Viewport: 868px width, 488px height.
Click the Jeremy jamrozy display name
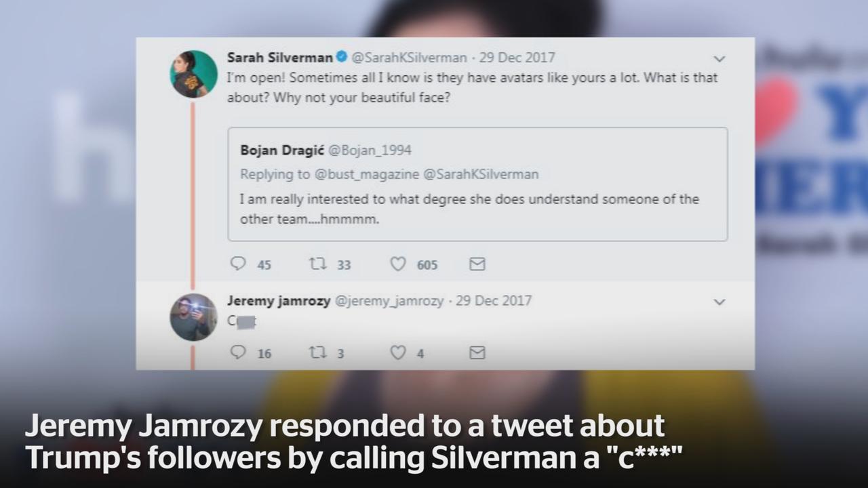point(279,300)
